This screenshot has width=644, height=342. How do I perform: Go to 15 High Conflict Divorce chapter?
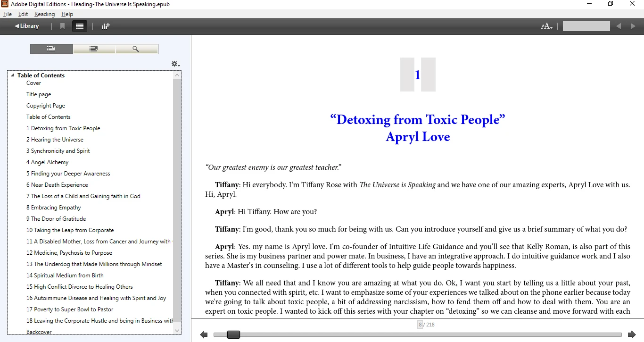80,287
